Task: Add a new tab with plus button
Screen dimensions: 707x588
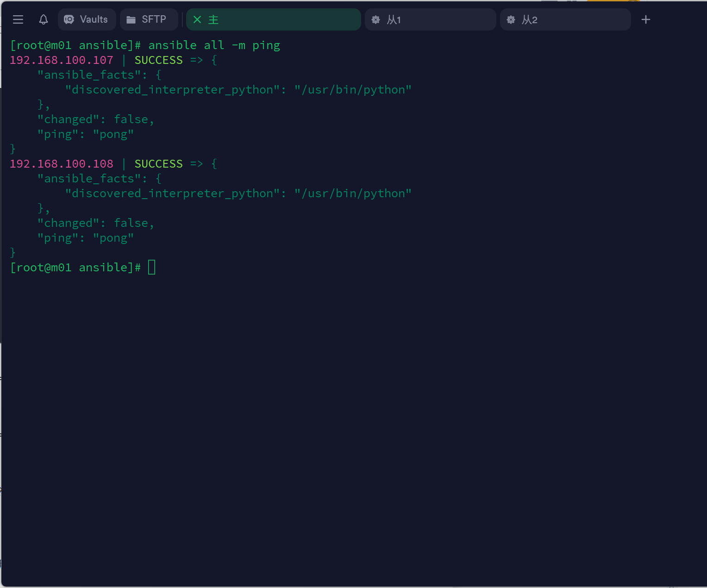Action: [x=646, y=19]
